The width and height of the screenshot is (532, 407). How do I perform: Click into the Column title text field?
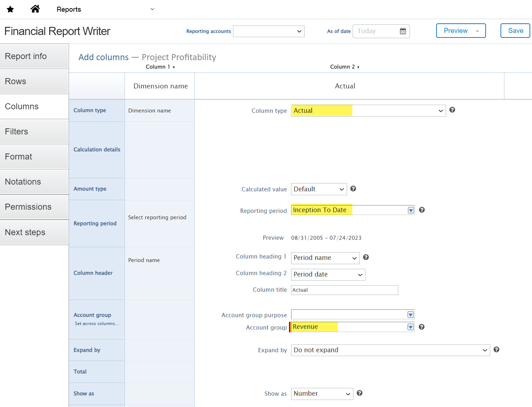pyautogui.click(x=344, y=290)
